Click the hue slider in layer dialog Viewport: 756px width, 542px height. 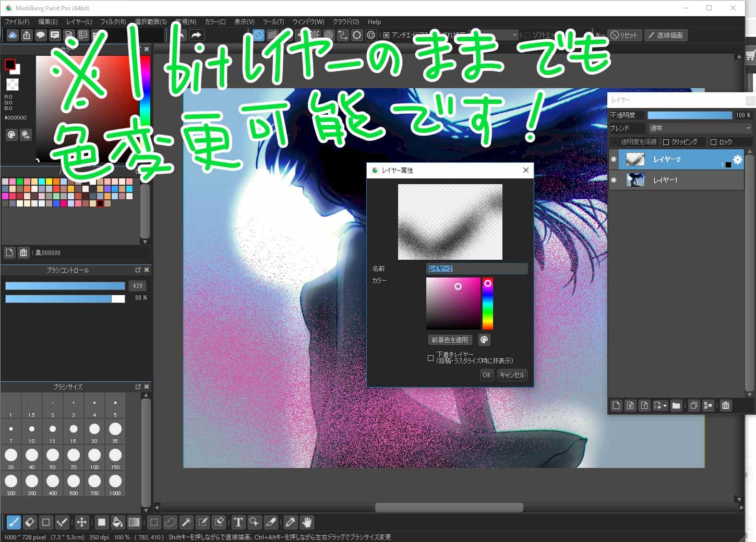(x=487, y=304)
